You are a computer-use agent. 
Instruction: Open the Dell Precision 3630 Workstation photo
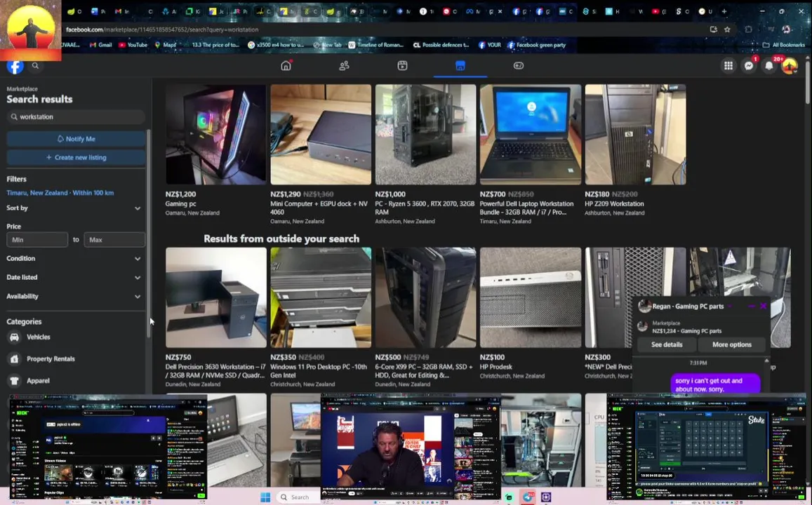tap(216, 297)
